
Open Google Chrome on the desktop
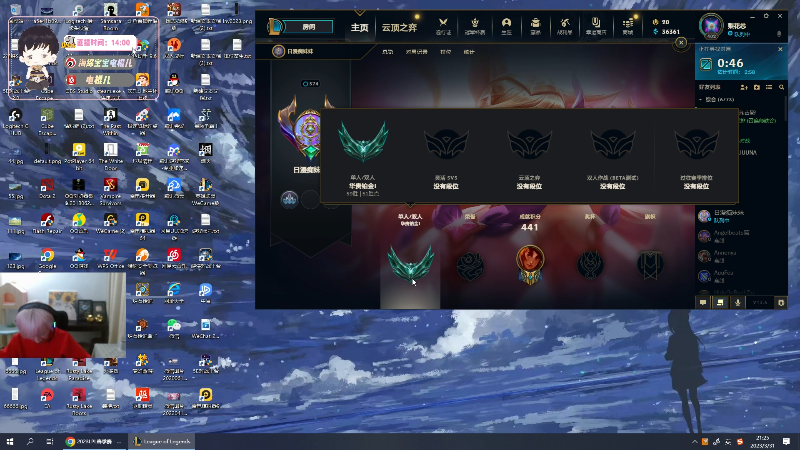tap(47, 259)
